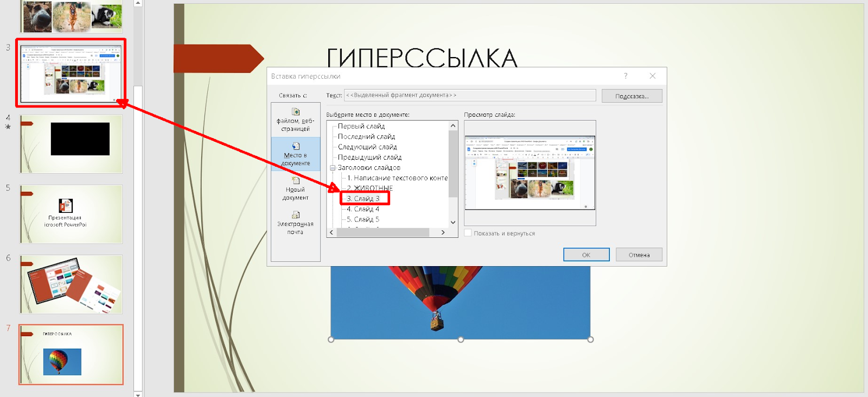868x397 pixels.
Task: Click the animation star icon beside slide 4
Action: pyautogui.click(x=8, y=127)
